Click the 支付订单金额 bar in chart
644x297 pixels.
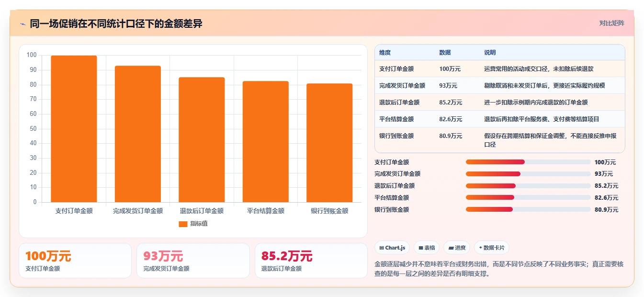pos(74,129)
